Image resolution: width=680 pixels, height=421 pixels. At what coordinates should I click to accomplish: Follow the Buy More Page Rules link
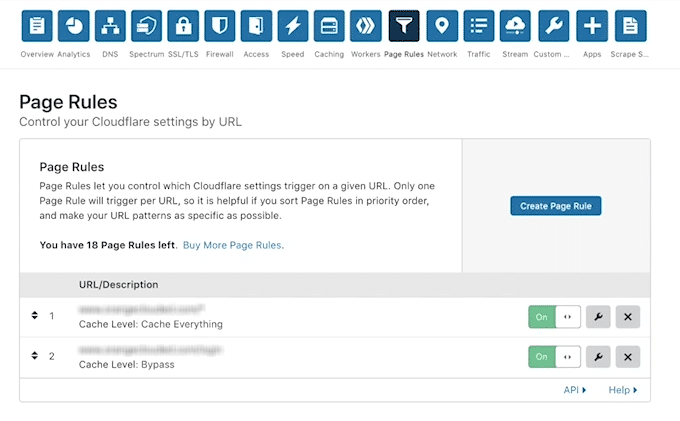pos(233,245)
